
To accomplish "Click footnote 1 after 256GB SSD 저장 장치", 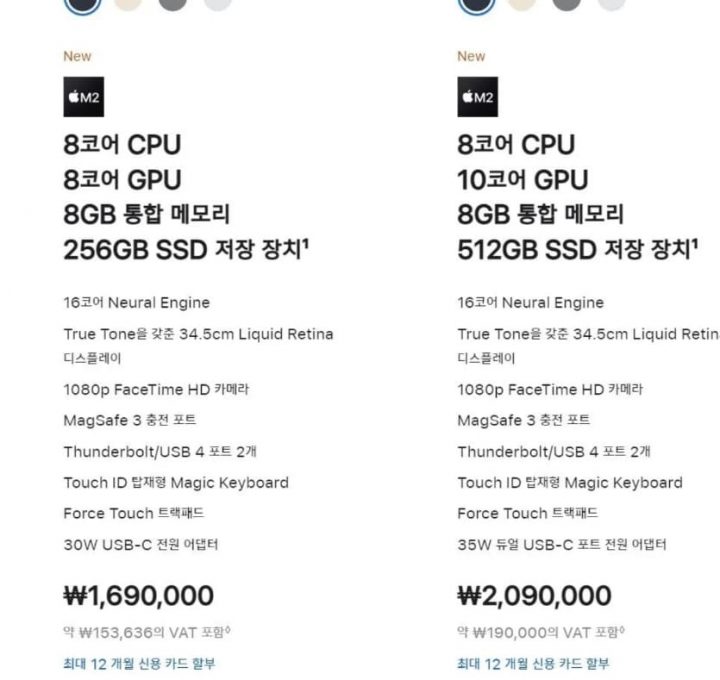I will tap(306, 244).
